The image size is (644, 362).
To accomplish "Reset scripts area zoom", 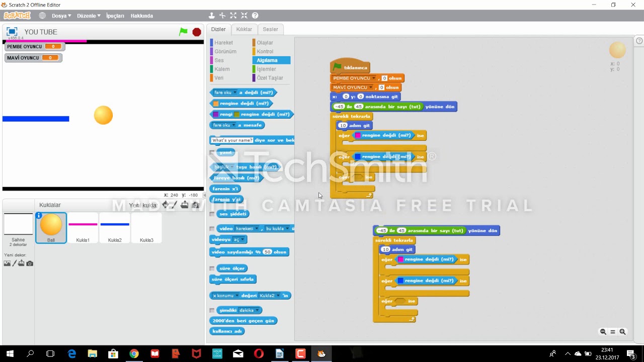I will click(613, 332).
